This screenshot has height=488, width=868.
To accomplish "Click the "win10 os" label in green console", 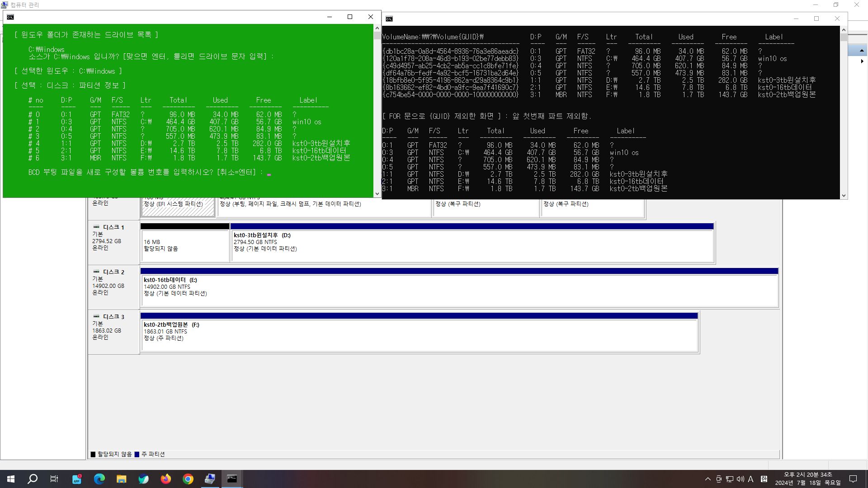I will 307,122.
